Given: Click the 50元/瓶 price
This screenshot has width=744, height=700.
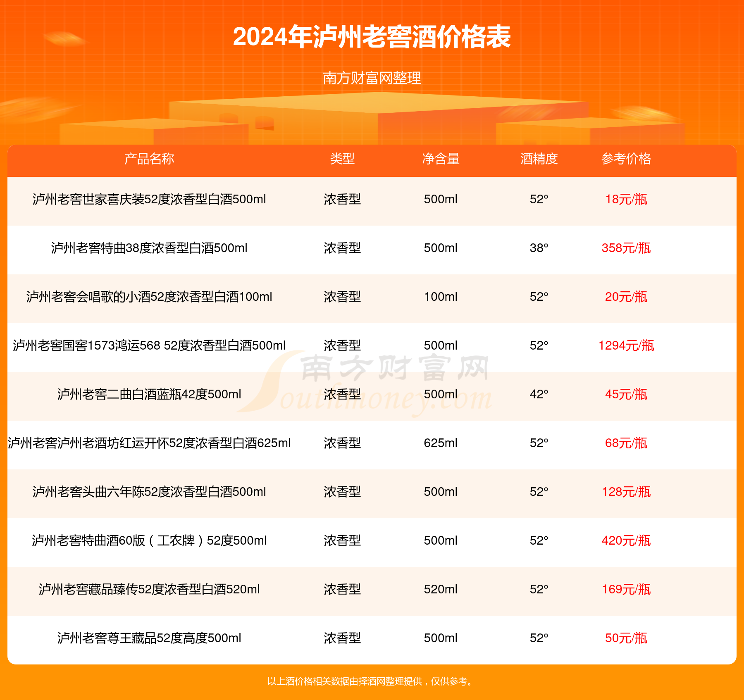Looking at the screenshot, I should pyautogui.click(x=626, y=638).
